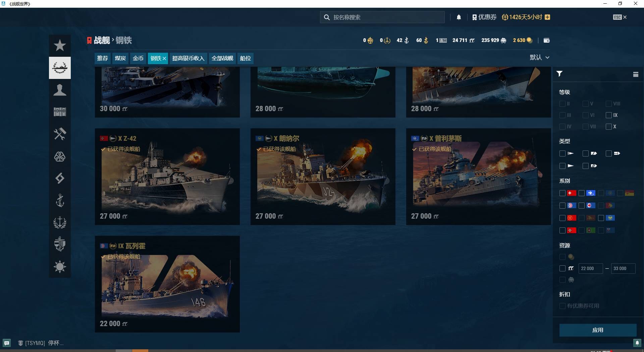Open the featured star section in sidebar
The width and height of the screenshot is (644, 352).
pyautogui.click(x=60, y=45)
